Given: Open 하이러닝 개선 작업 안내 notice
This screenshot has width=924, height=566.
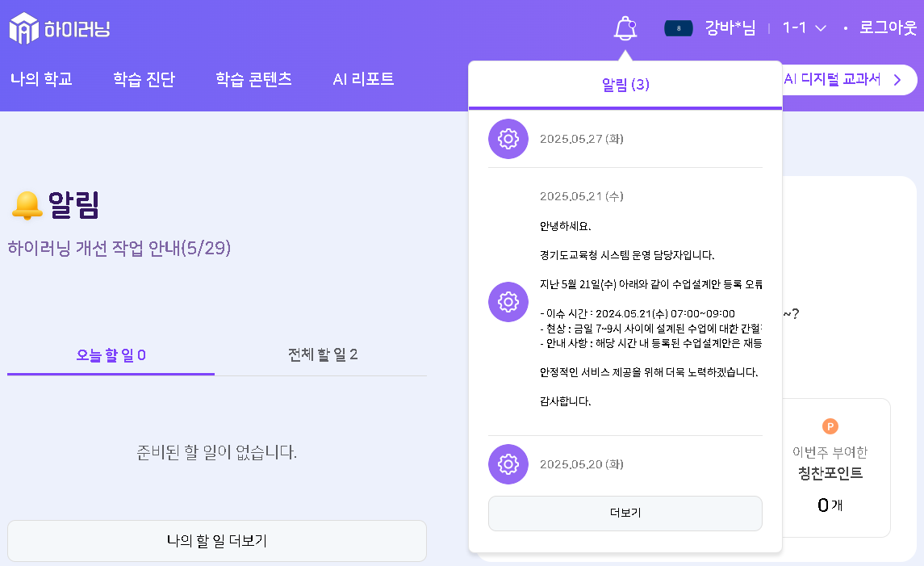Looking at the screenshot, I should [119, 248].
